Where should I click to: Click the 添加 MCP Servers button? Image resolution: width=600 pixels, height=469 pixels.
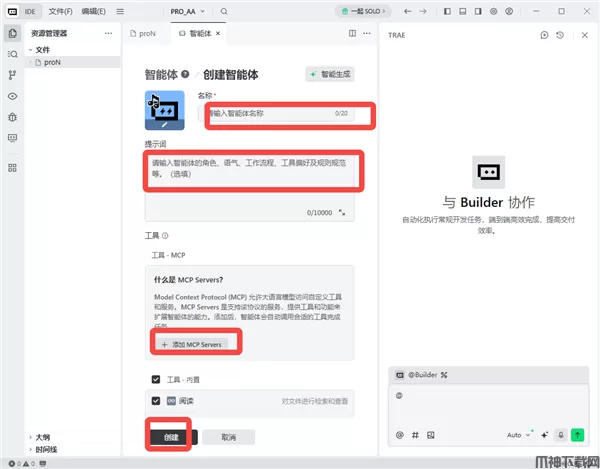point(191,344)
